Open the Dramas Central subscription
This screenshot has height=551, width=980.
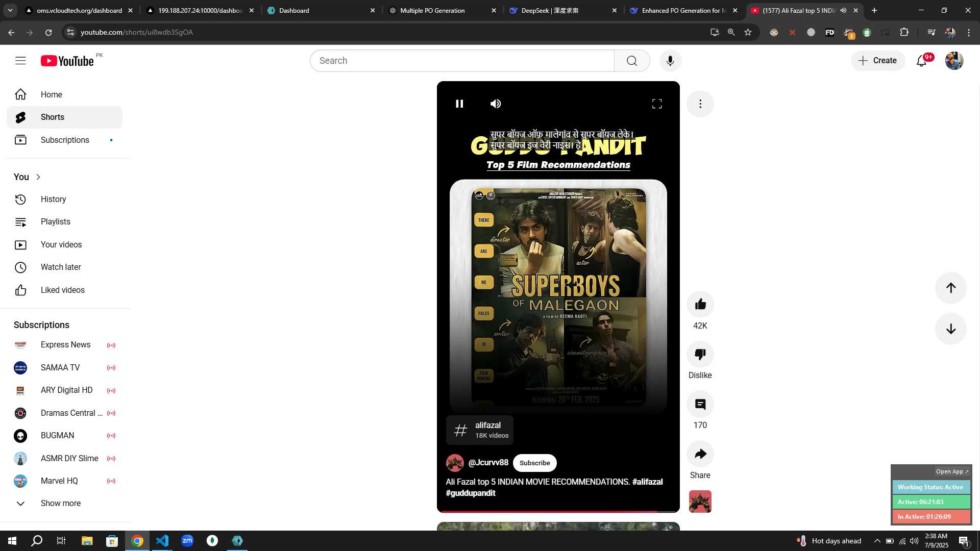pyautogui.click(x=64, y=413)
